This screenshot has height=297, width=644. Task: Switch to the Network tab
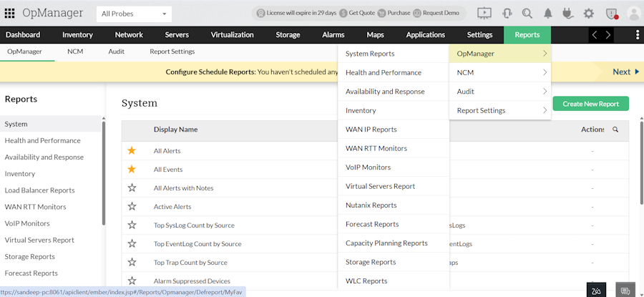pos(129,35)
